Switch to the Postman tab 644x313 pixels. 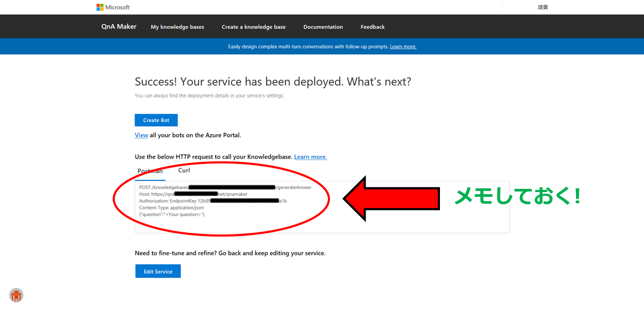[150, 171]
